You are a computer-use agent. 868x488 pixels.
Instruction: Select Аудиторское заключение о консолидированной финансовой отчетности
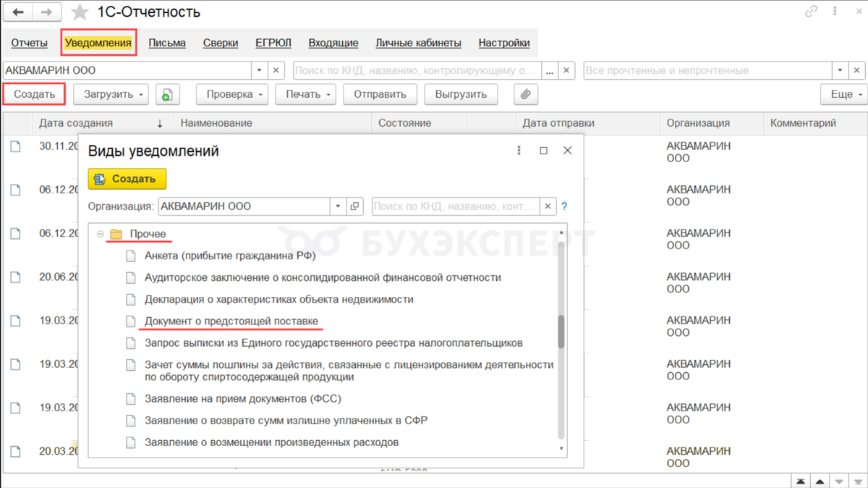[323, 277]
